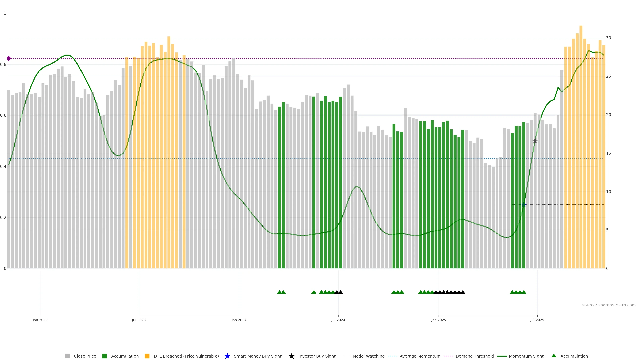Screen dimensions: 644x362
Task: Click the Jan 2023 axis label
Action: [x=40, y=320]
